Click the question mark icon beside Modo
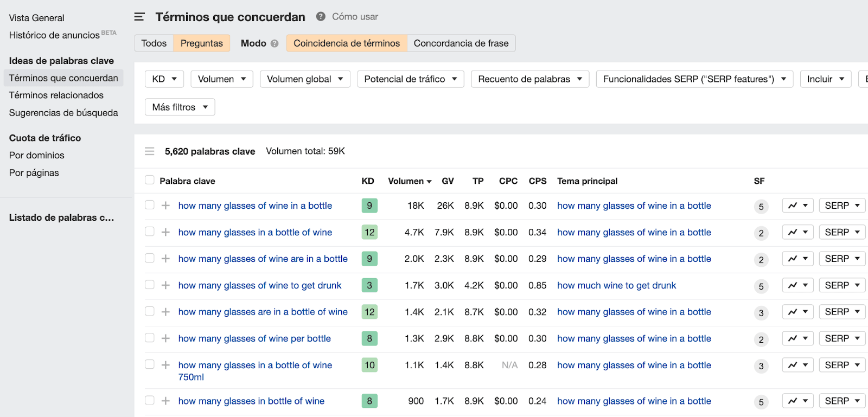 coord(275,43)
